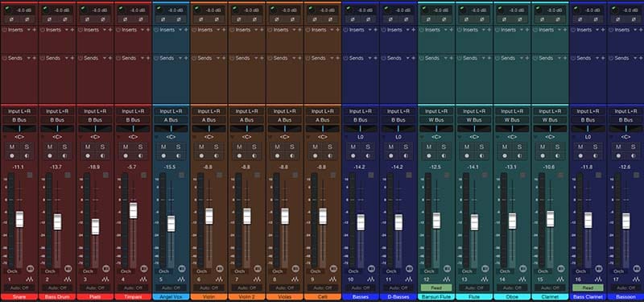
Task: Open the channel editor icon on Oboe
Action: [x=523, y=269]
